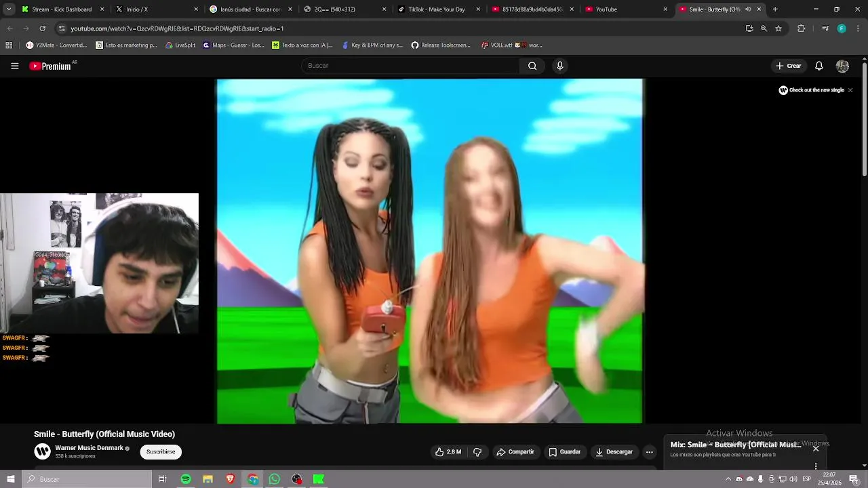
Task: Open File Explorer from the taskbar
Action: pos(208,479)
